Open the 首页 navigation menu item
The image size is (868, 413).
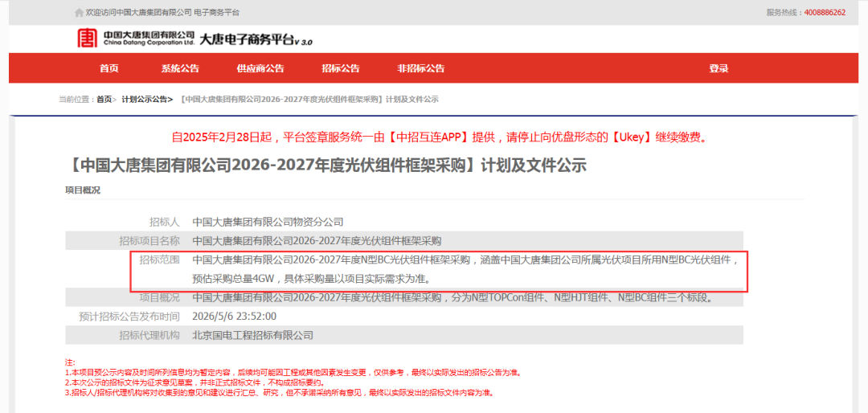109,68
